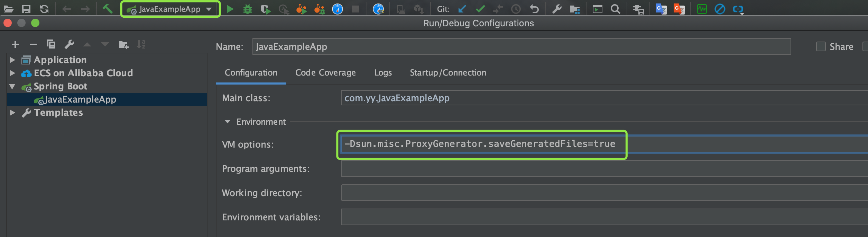Screen dimensions: 868x237
Task: Click the Application tree label
Action: point(60,60)
